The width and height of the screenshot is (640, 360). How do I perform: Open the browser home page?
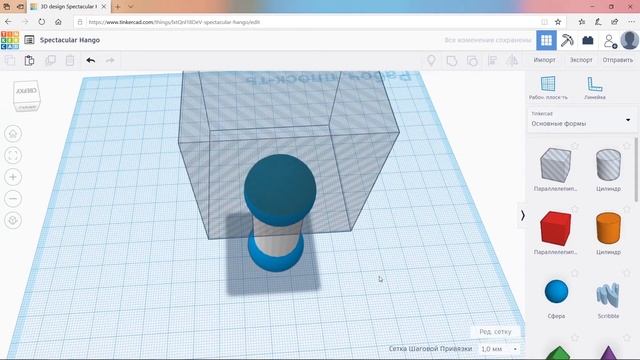coord(58,22)
